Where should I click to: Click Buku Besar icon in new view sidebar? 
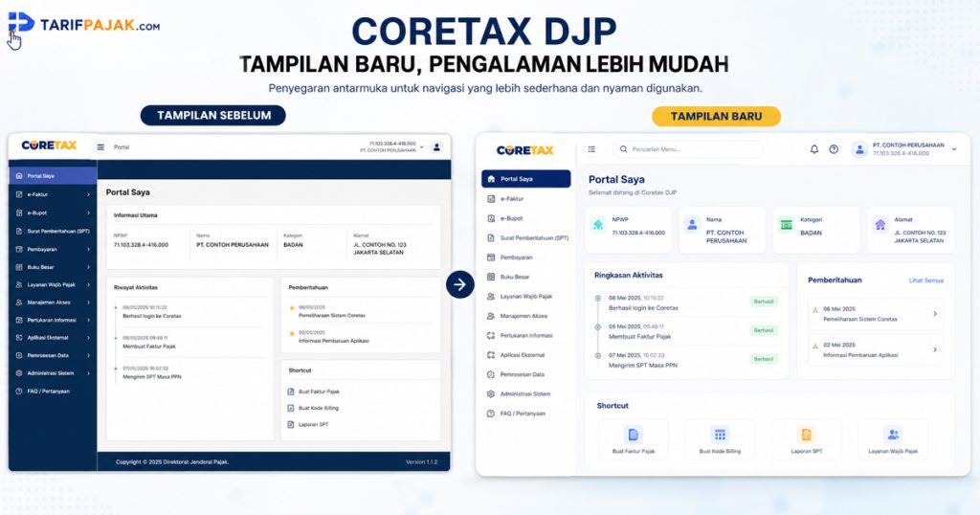491,277
